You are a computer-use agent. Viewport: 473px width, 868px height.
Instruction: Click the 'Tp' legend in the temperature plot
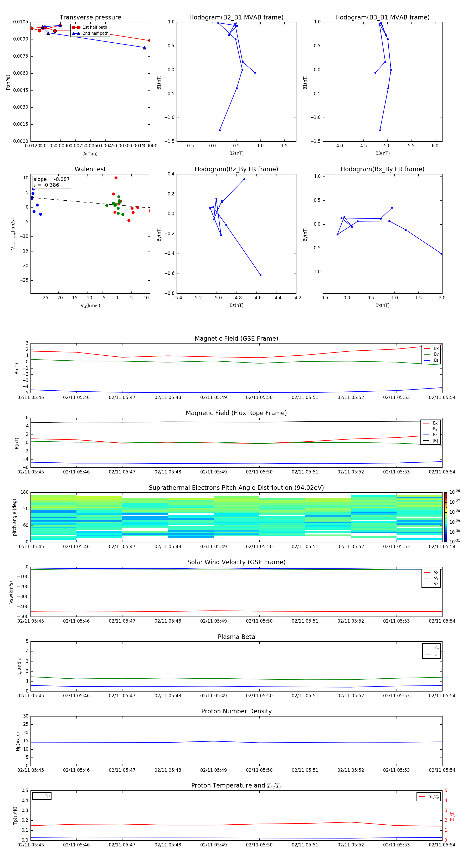pyautogui.click(x=42, y=796)
